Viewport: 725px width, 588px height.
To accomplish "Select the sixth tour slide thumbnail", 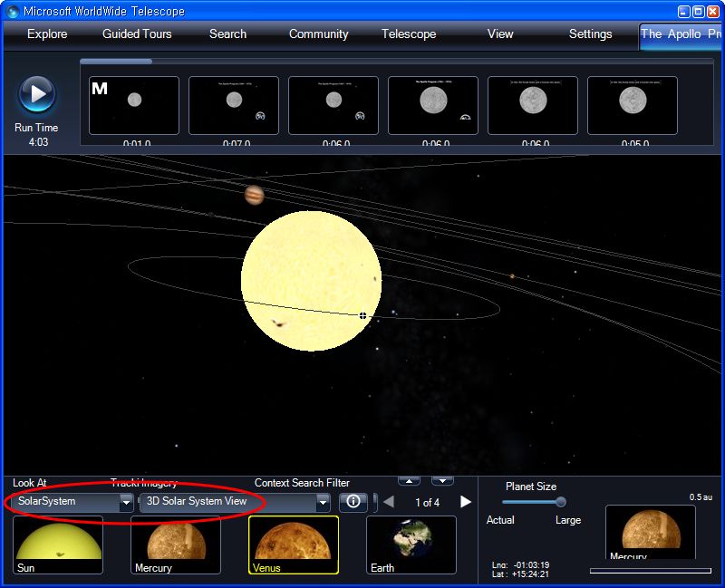I will tap(633, 105).
